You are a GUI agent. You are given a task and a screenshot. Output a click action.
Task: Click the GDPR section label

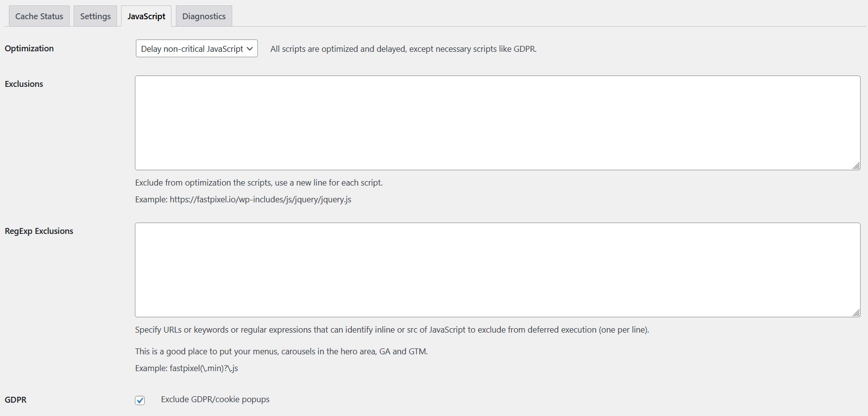click(15, 400)
